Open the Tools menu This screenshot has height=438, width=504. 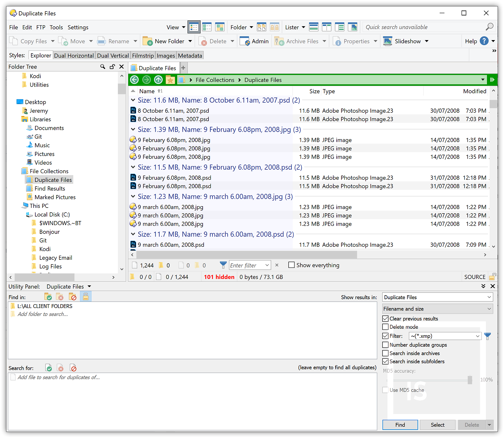click(x=56, y=27)
